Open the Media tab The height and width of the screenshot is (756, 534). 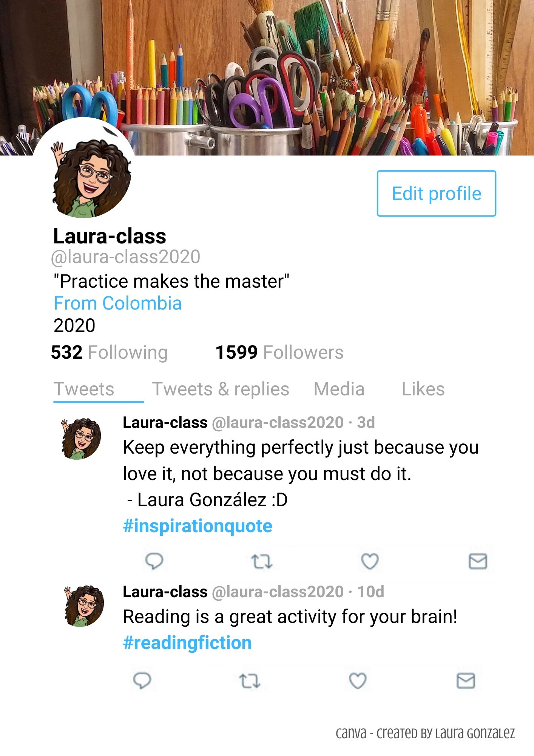click(x=339, y=389)
